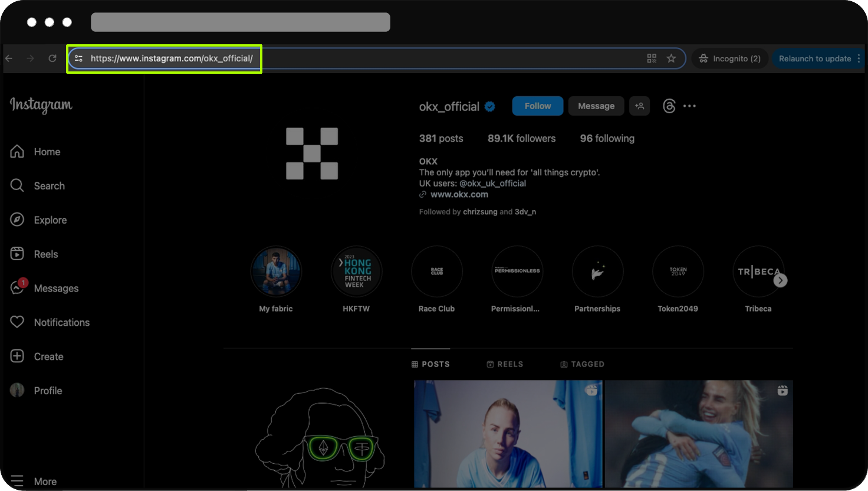
Task: Click the suggested accounts add-person icon
Action: [x=639, y=106]
